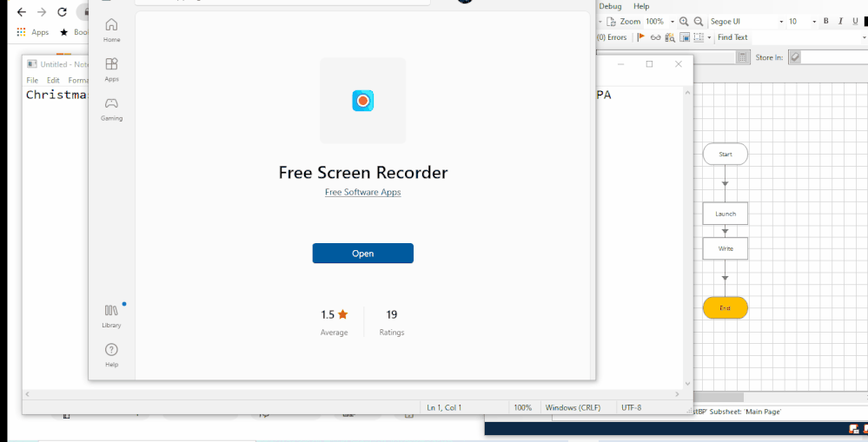Screen dimensions: 868x442
Task: Click the window panel icon before the grid icon
Action: (x=685, y=37)
